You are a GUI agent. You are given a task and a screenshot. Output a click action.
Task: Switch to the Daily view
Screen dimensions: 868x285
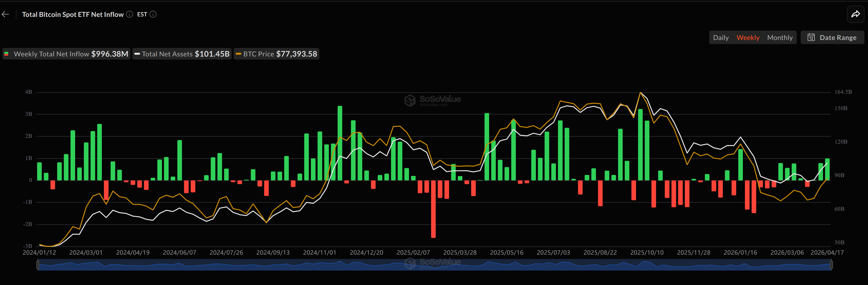coord(721,37)
